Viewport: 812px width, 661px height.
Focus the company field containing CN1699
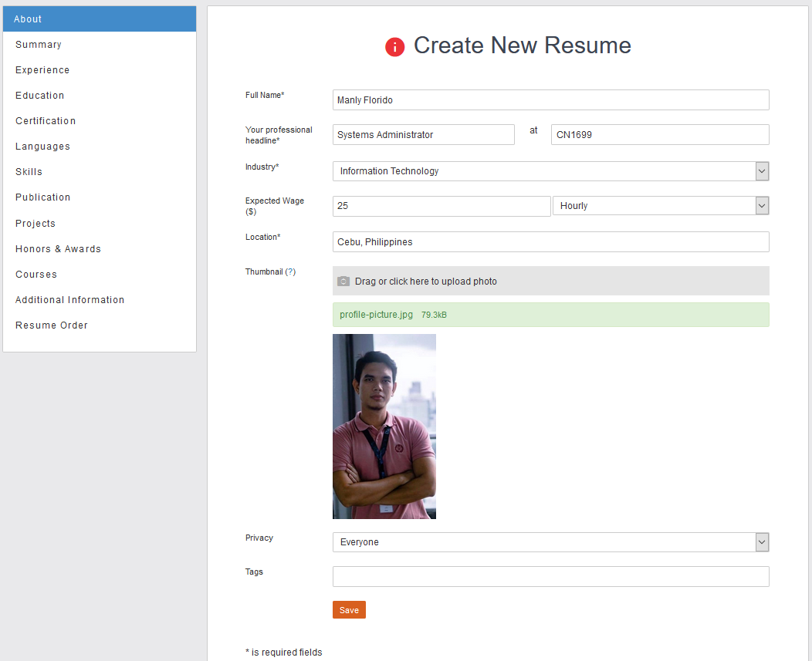[660, 135]
